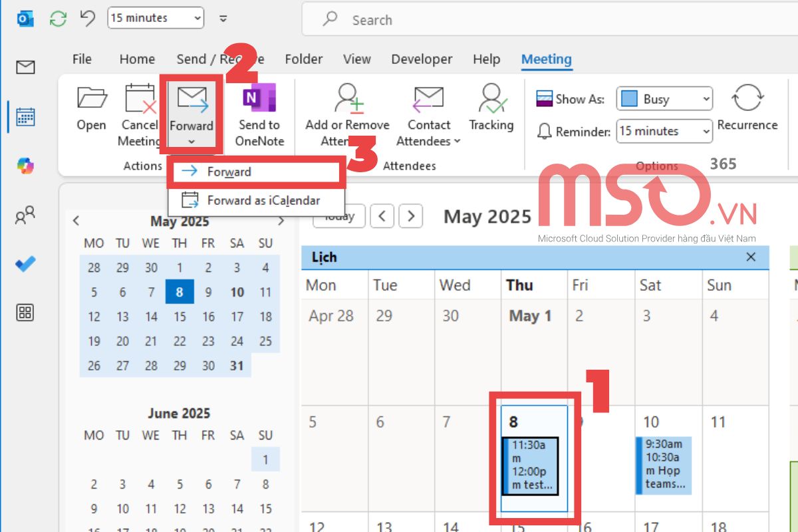The height and width of the screenshot is (532, 798).
Task: Open People contacts in sidebar
Action: 25,215
